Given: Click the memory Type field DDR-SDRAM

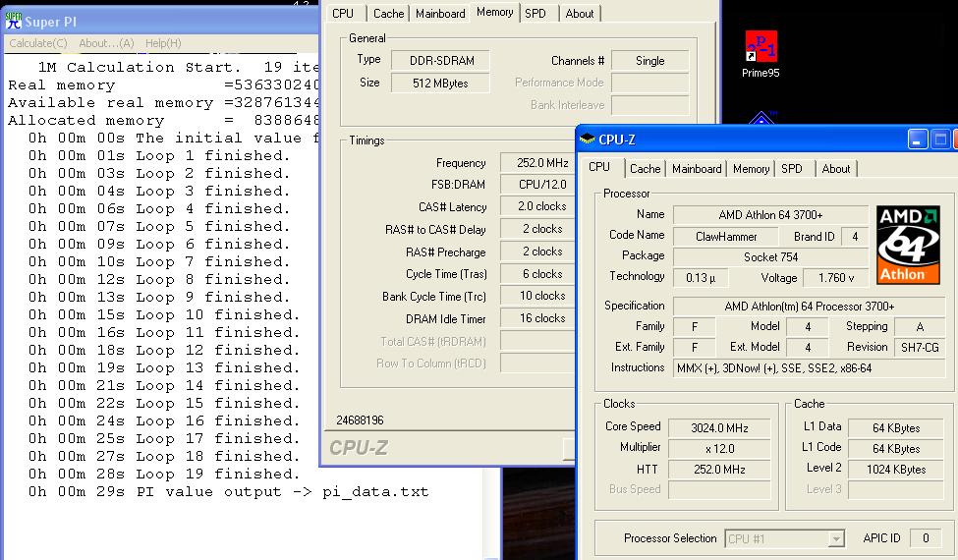Looking at the screenshot, I should tap(441, 61).
